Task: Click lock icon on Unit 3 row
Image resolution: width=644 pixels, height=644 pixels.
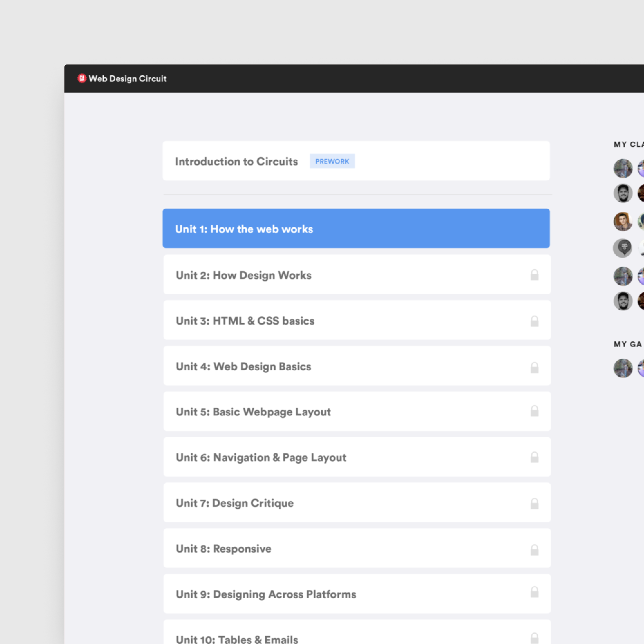Action: point(534,321)
